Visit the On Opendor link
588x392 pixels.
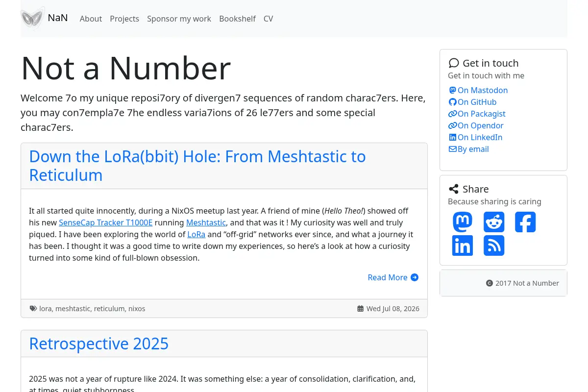(476, 125)
